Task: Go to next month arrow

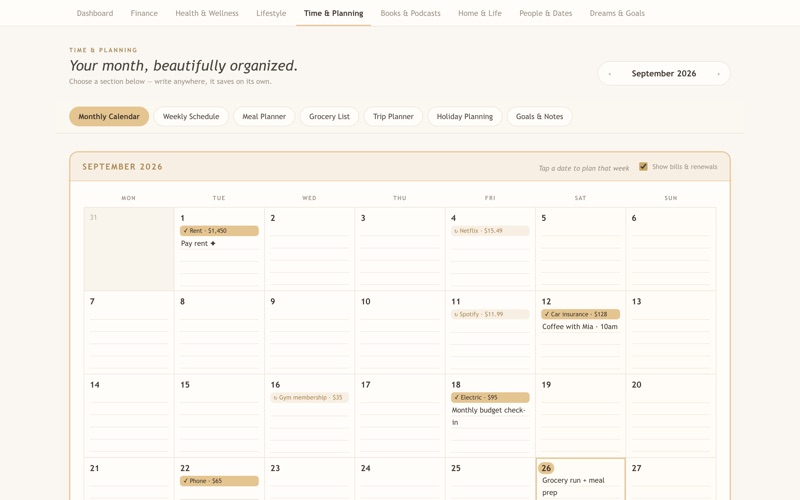Action: 718,74
